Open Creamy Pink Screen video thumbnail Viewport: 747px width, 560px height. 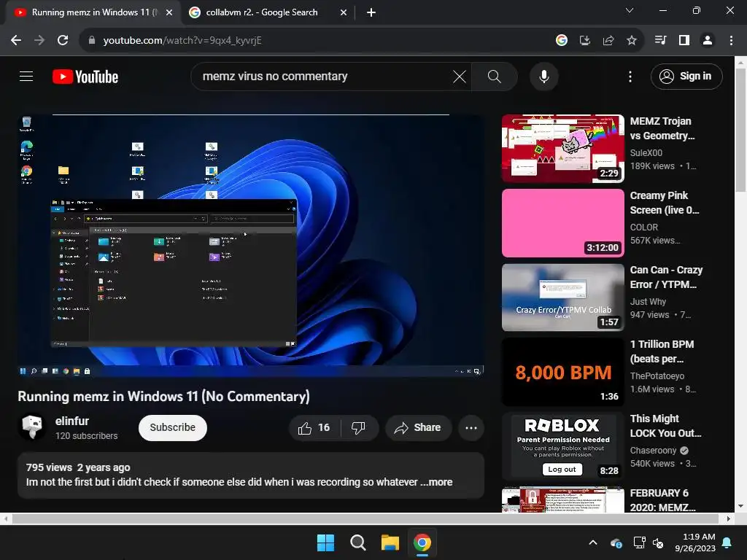[x=563, y=223]
